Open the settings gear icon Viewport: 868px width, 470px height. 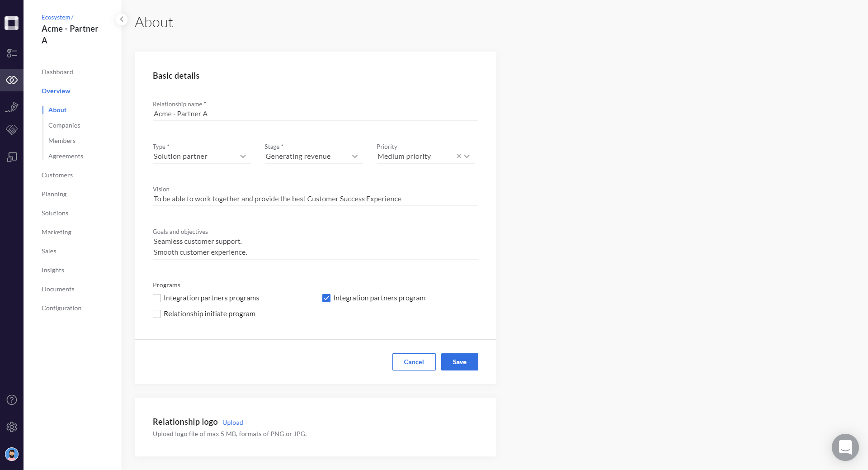point(12,427)
